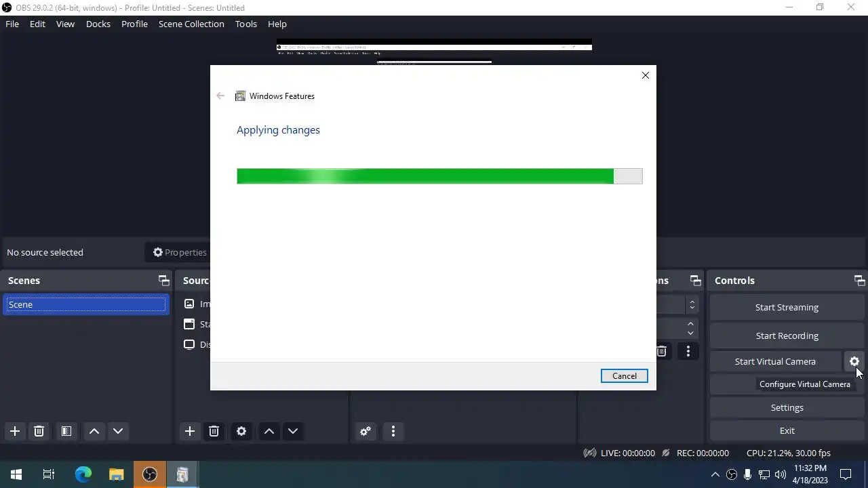Select the Scene item in Scenes list
The width and height of the screenshot is (868, 488).
click(85, 304)
